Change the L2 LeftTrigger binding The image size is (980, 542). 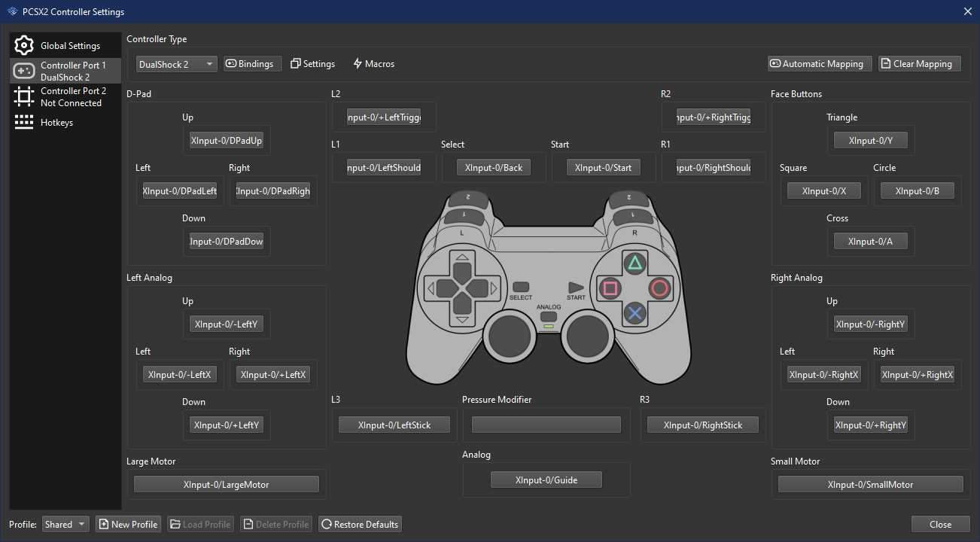(384, 117)
